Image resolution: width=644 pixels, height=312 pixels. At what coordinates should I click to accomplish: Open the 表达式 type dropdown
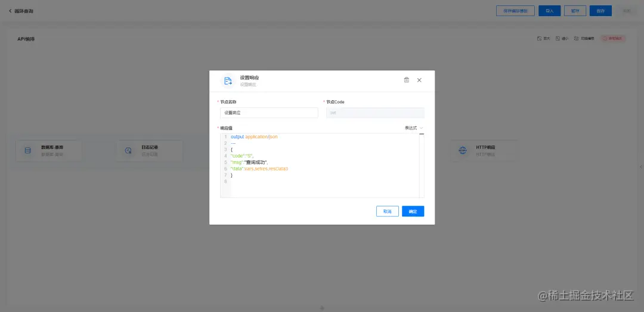click(x=414, y=128)
